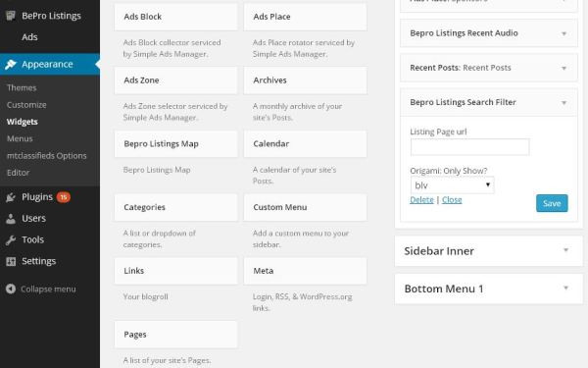Viewport: 588px width, 368px height.
Task: Expand Bepro Listings Recent Audio widget
Action: coord(563,33)
